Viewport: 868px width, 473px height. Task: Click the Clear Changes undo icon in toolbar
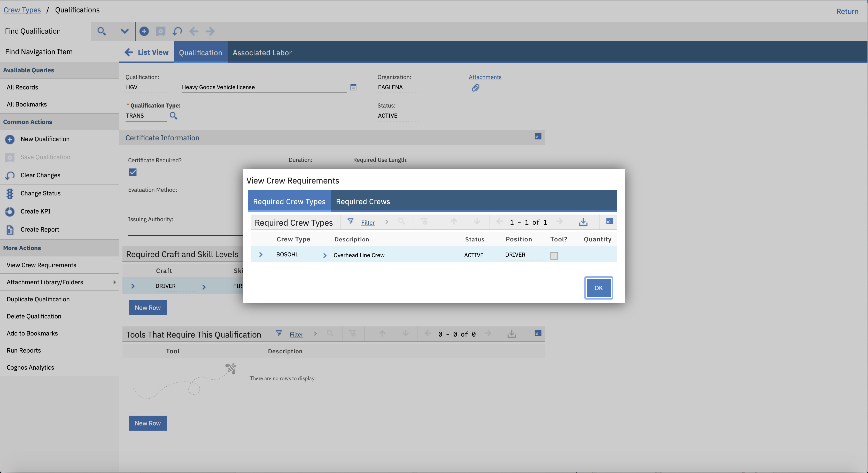click(x=177, y=31)
